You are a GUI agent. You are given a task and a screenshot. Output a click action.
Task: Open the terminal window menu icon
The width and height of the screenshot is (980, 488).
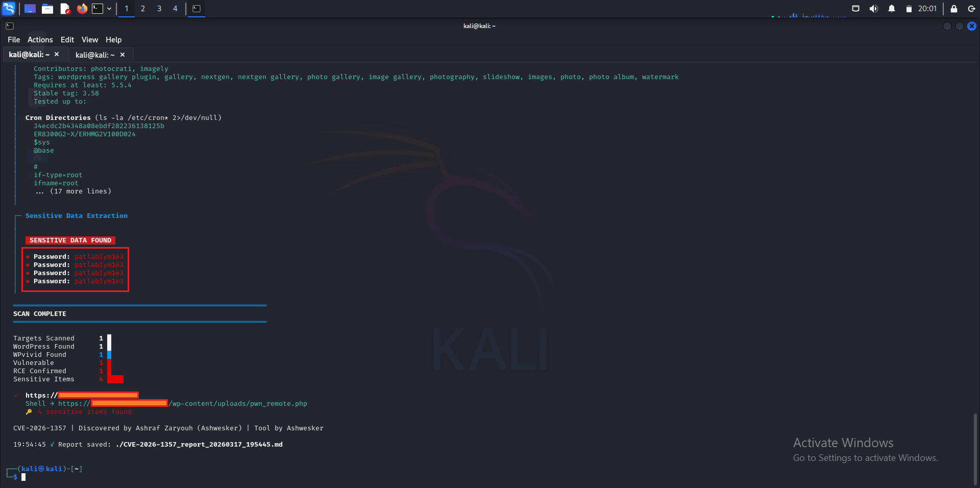[x=9, y=26]
